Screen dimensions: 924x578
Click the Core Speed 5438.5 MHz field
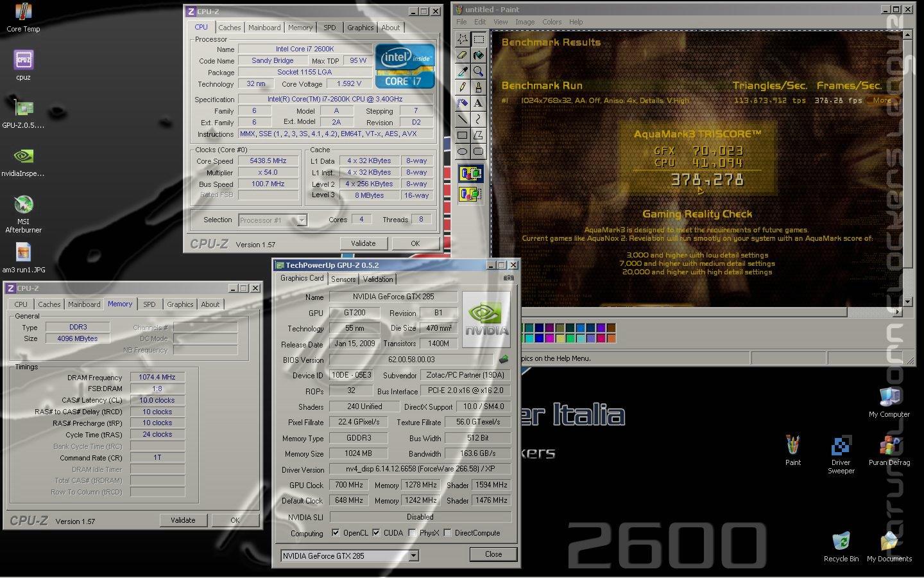(268, 161)
